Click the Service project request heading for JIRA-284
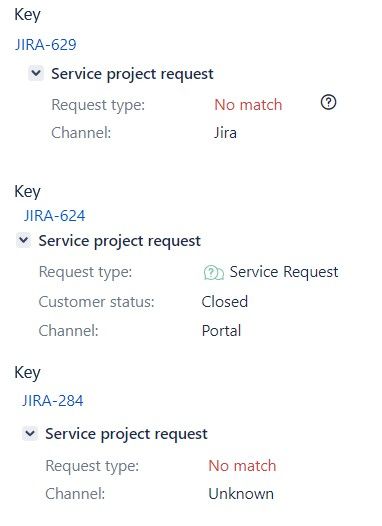This screenshot has width=382, height=526. 126,434
